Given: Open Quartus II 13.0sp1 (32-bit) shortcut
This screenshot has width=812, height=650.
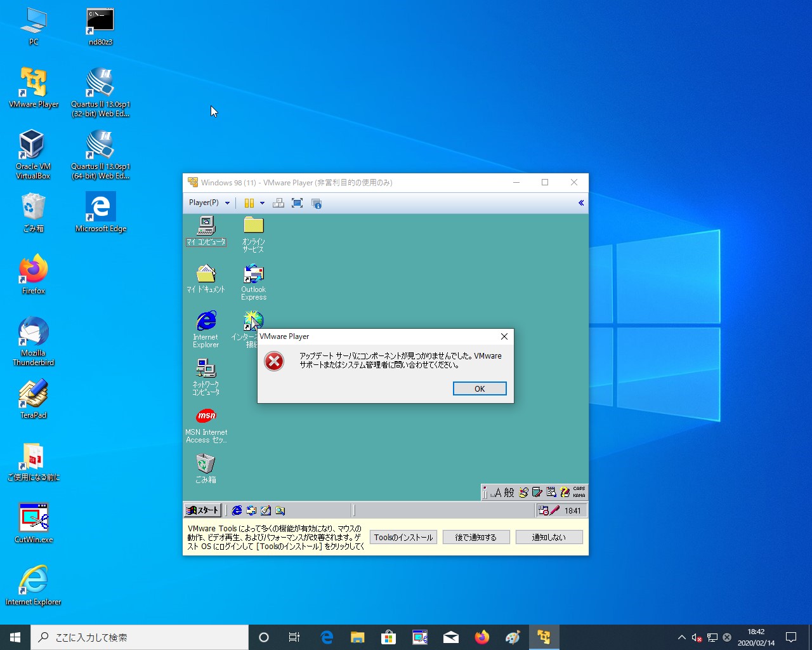Looking at the screenshot, I should pyautogui.click(x=100, y=92).
